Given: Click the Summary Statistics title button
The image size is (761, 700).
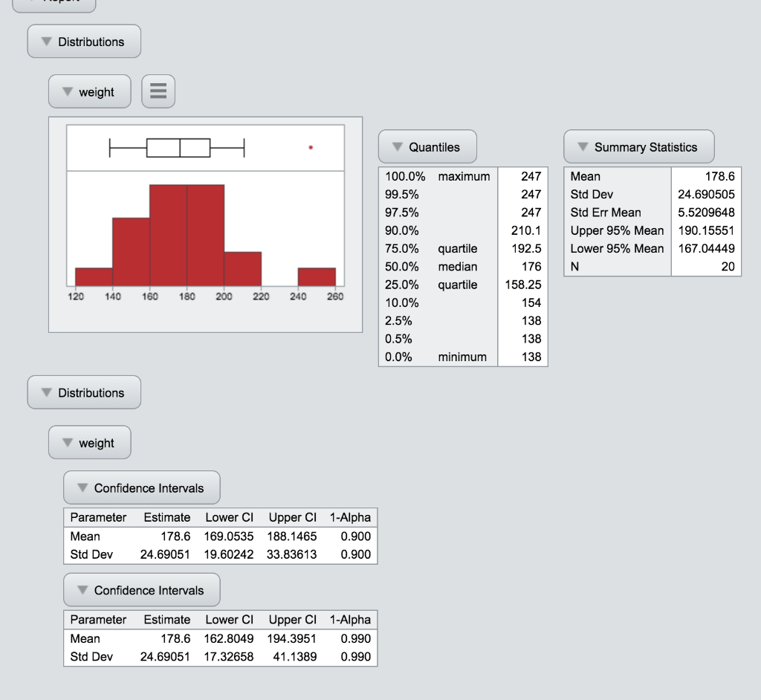Looking at the screenshot, I should [x=645, y=146].
